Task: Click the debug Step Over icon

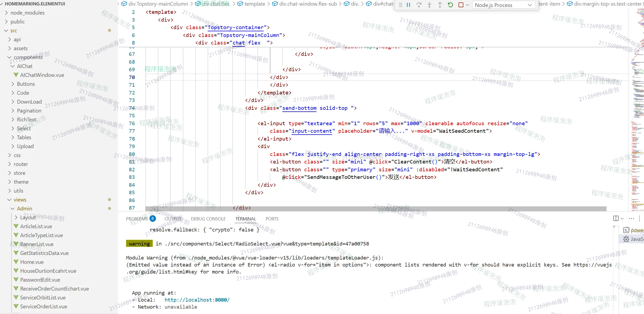Action: (419, 5)
